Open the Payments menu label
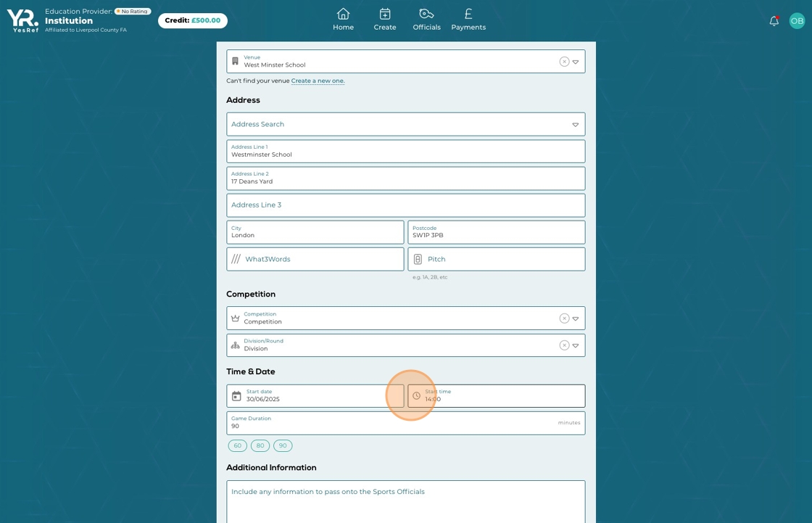Viewport: 812px width, 523px height. (x=468, y=27)
